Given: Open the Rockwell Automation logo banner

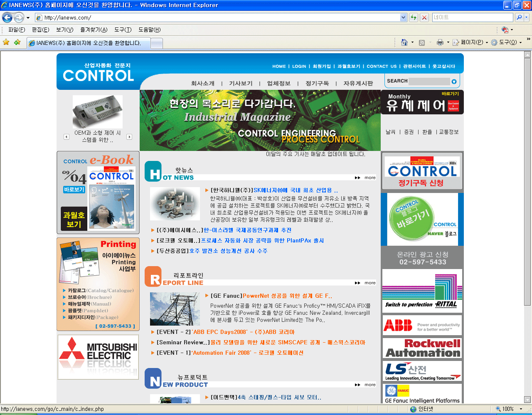Looking at the screenshot, I should (422, 348).
